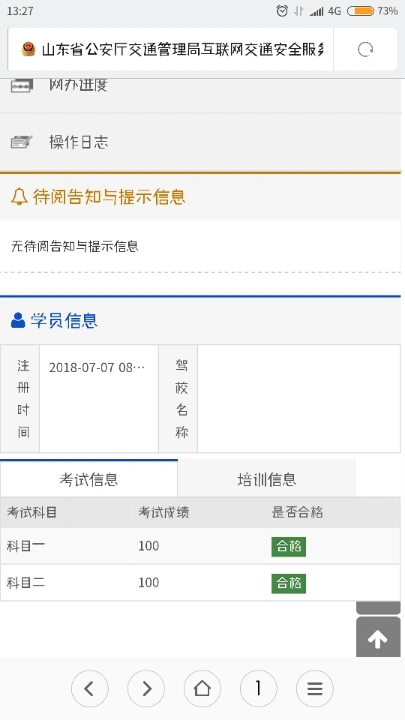This screenshot has height=720, width=405.
Task: Open the browser home page icon
Action: tap(202, 688)
